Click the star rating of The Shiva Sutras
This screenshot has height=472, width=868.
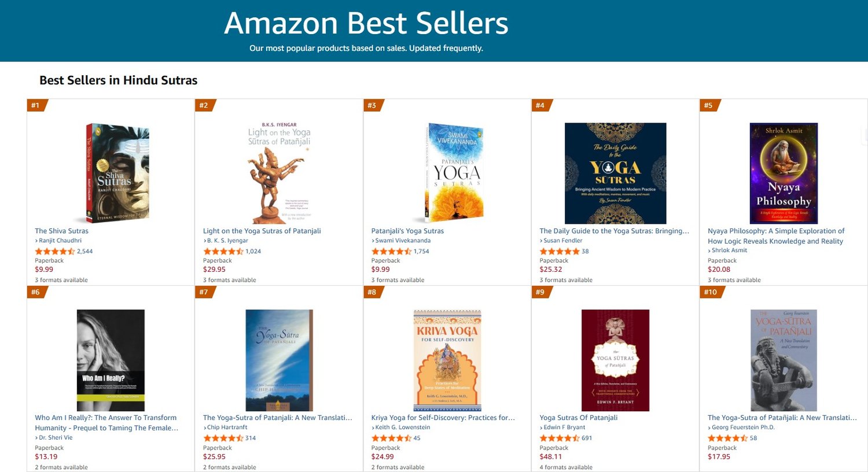click(55, 251)
